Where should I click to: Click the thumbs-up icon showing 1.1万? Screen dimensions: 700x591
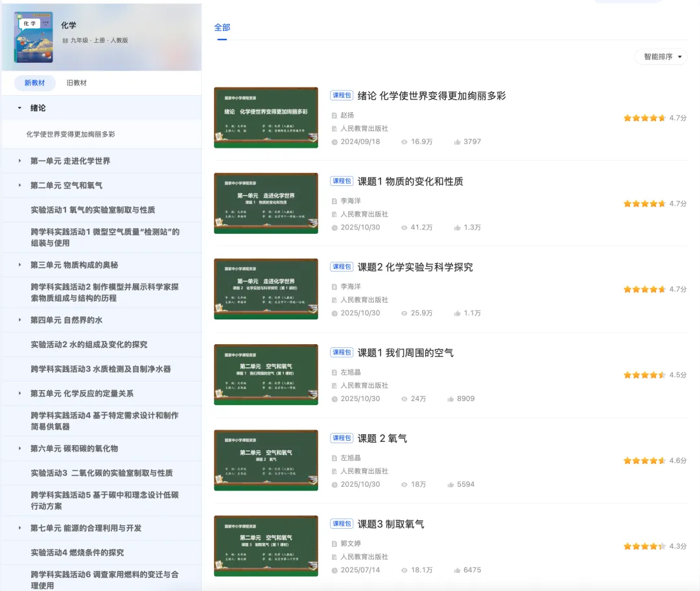tap(457, 314)
